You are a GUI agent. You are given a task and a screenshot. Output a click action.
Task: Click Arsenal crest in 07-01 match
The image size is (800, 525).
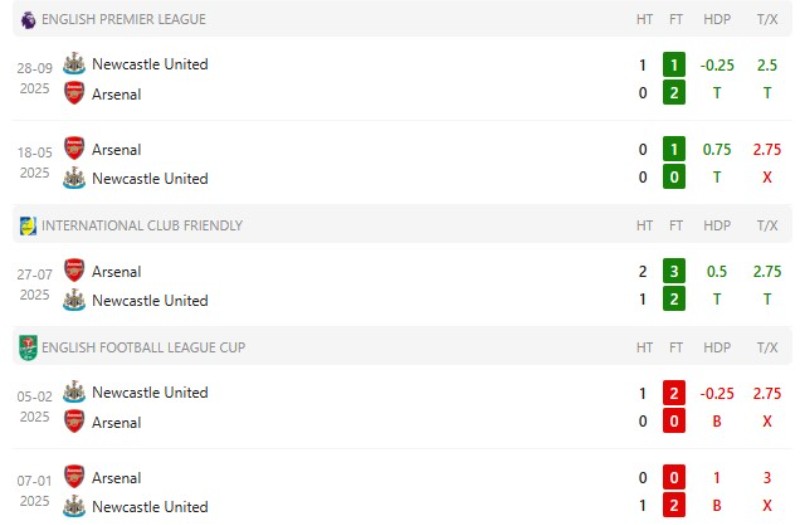(74, 477)
